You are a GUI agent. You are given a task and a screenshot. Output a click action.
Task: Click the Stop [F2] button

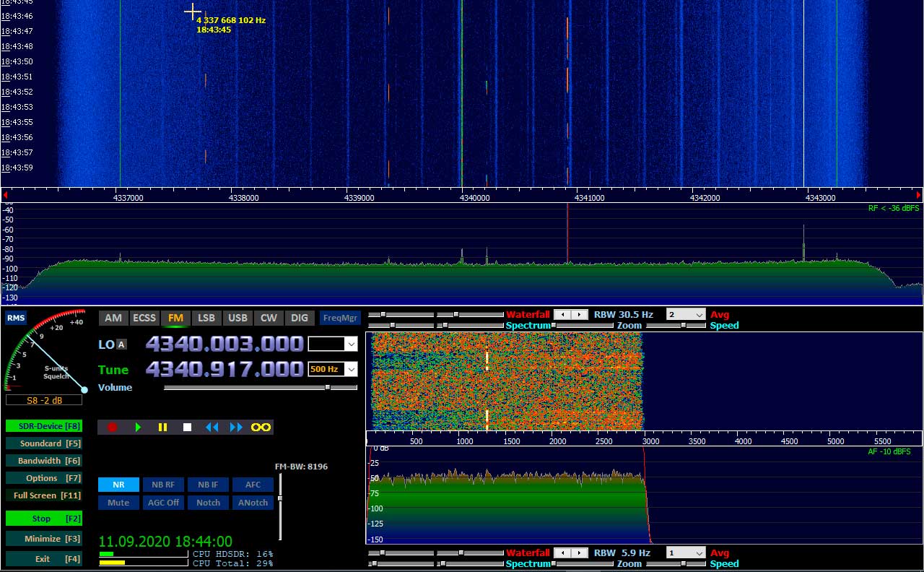tap(43, 519)
